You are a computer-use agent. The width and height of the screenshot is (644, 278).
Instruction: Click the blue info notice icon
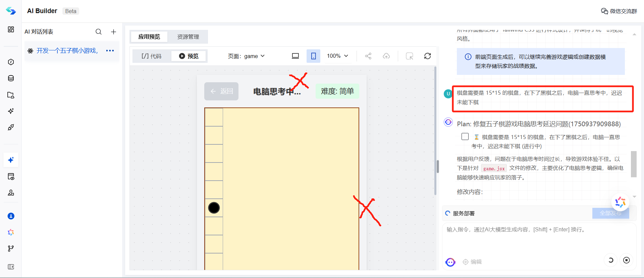click(x=468, y=57)
